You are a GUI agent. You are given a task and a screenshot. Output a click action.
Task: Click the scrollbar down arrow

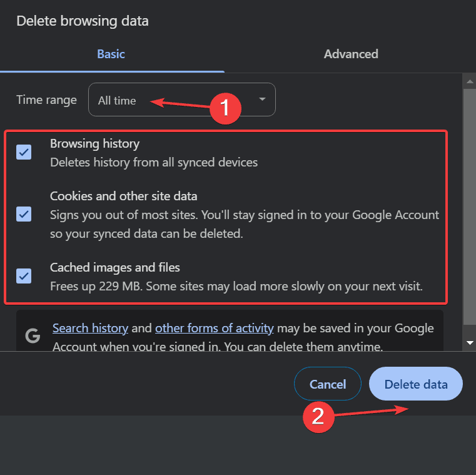[x=470, y=342]
